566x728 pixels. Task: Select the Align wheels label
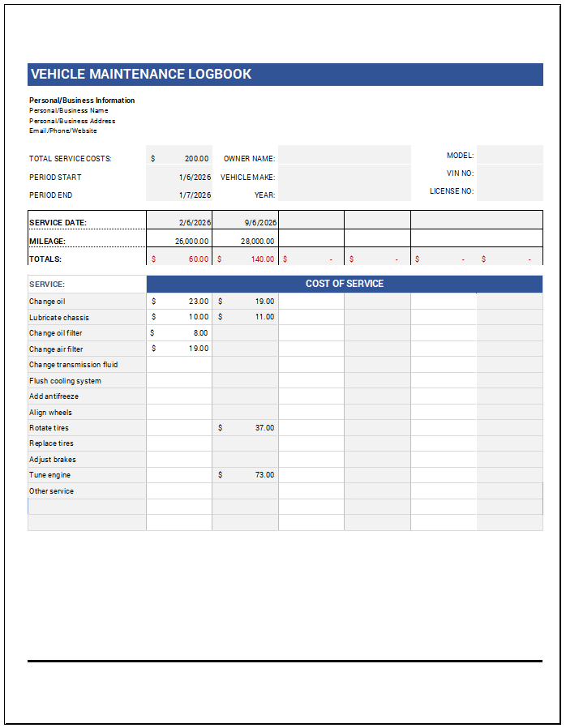pyautogui.click(x=50, y=413)
